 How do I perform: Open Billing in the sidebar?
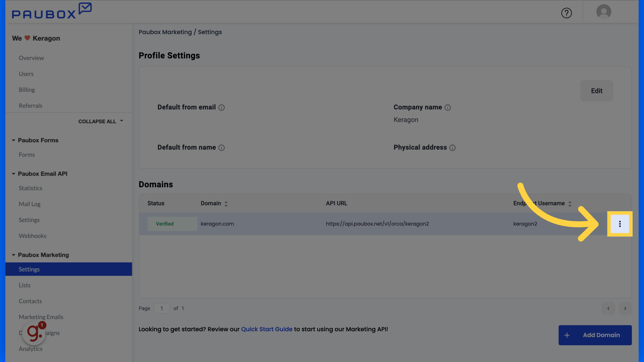(x=27, y=90)
